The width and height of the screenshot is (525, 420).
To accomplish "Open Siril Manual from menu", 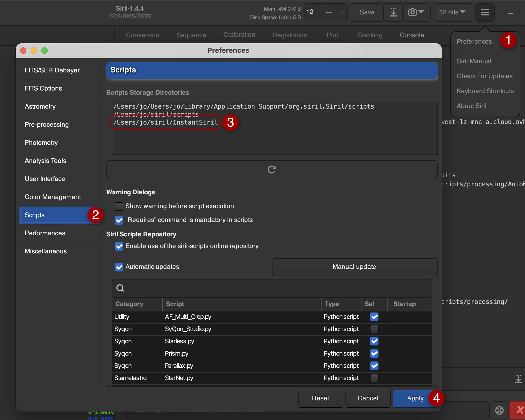I will 474,61.
